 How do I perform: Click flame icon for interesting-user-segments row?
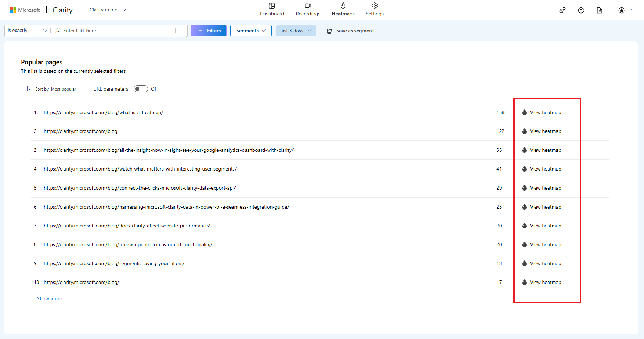coord(524,169)
